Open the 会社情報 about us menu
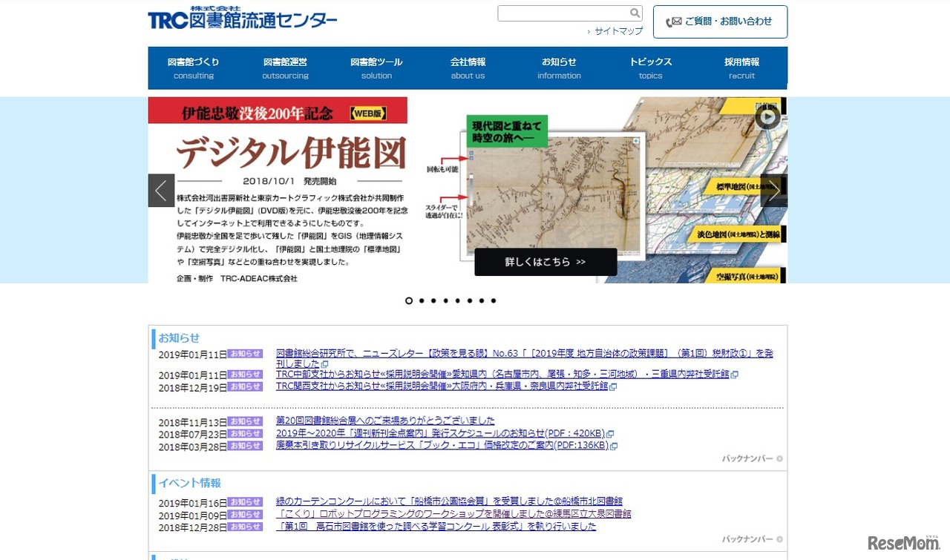Viewport: 950px width, 560px height. tap(468, 67)
